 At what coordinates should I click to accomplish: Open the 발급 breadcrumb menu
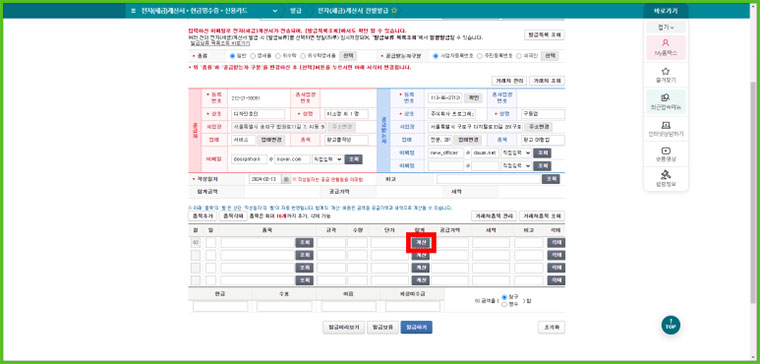(296, 10)
